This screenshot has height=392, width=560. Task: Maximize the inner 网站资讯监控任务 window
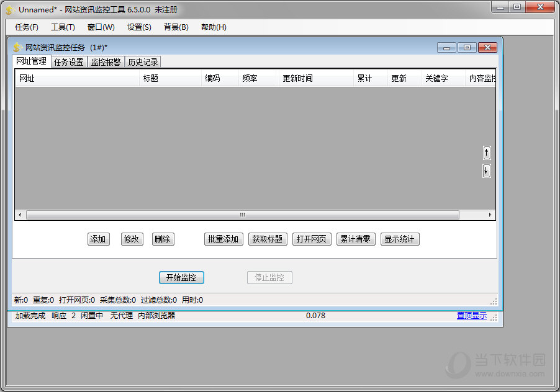467,47
